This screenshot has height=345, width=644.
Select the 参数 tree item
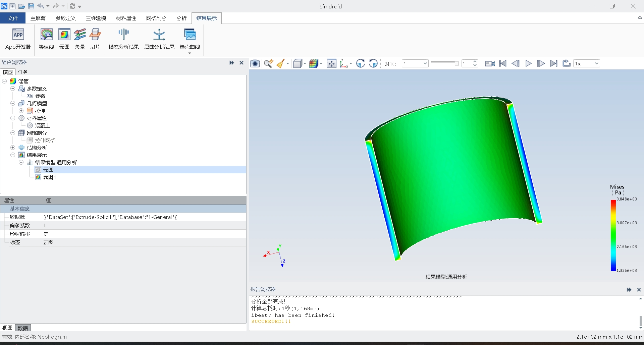pyautogui.click(x=40, y=96)
